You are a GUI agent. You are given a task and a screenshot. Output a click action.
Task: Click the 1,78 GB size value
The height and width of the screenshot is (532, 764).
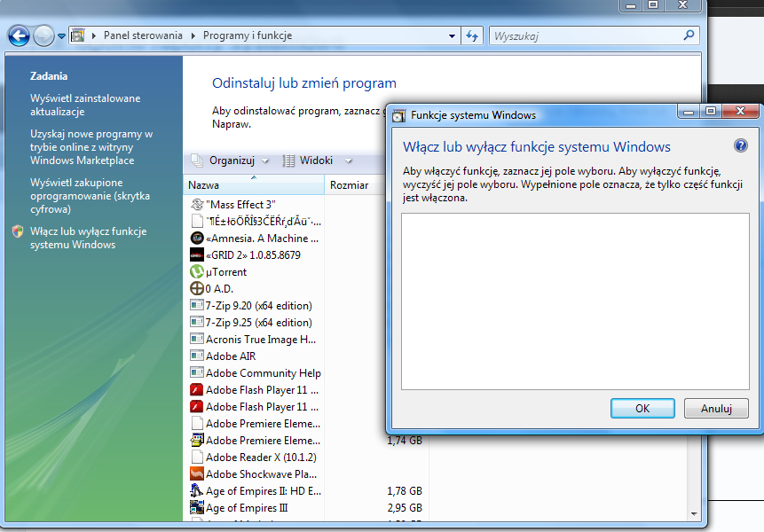[405, 490]
